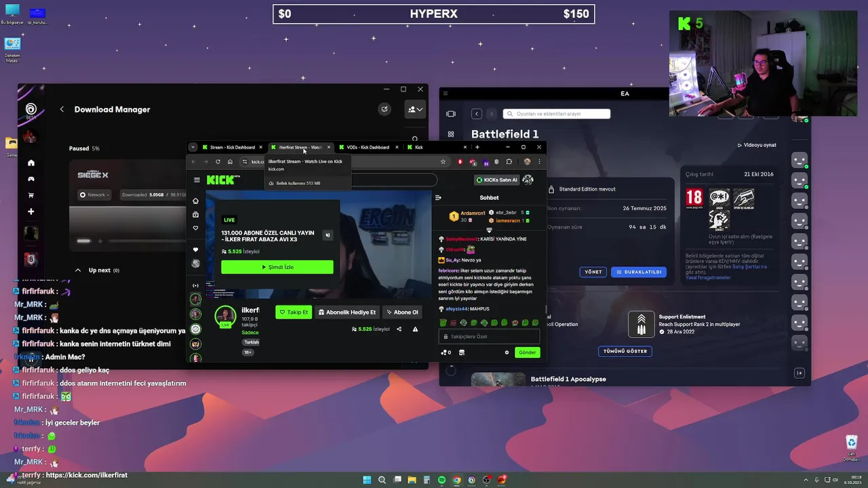This screenshot has width=868, height=488.
Task: Switch to VODs - Kick Dashboard tab
Action: (x=369, y=147)
